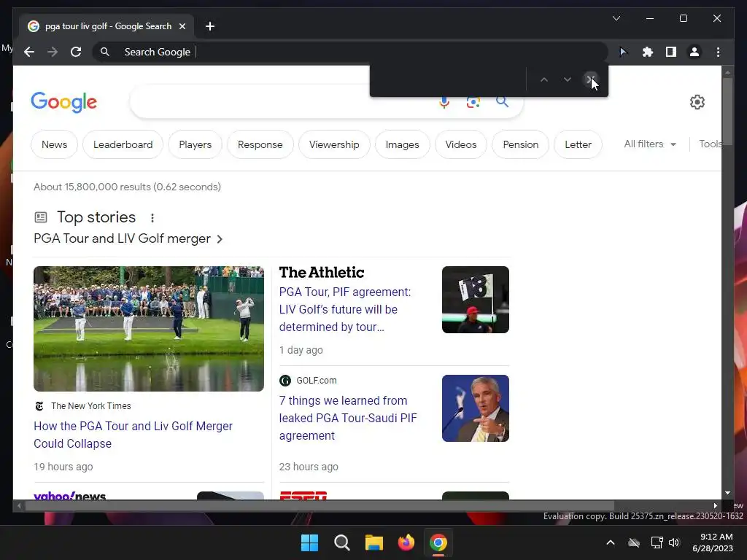
Task: Launch Firefox from the taskbar
Action: click(x=406, y=542)
